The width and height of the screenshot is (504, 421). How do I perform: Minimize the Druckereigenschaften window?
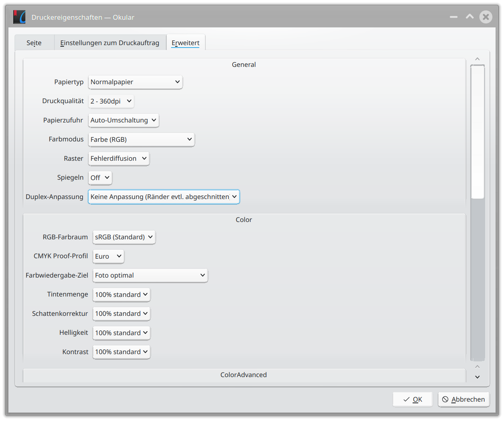454,17
